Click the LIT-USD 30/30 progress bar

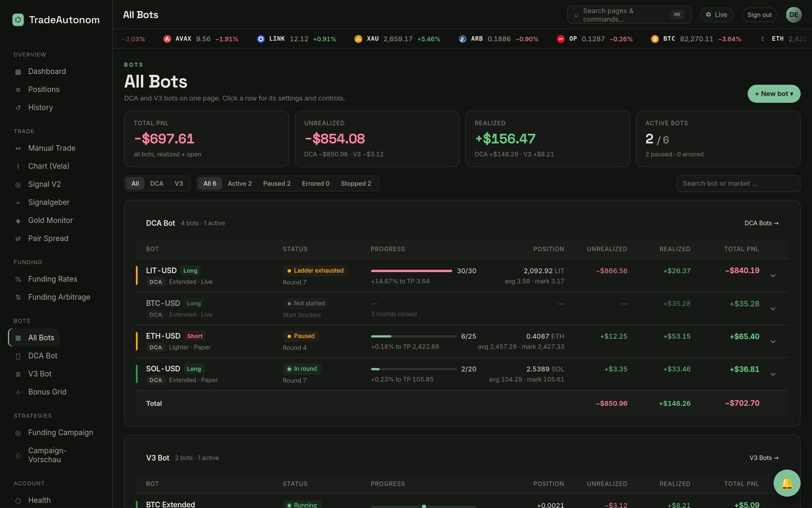click(x=411, y=271)
